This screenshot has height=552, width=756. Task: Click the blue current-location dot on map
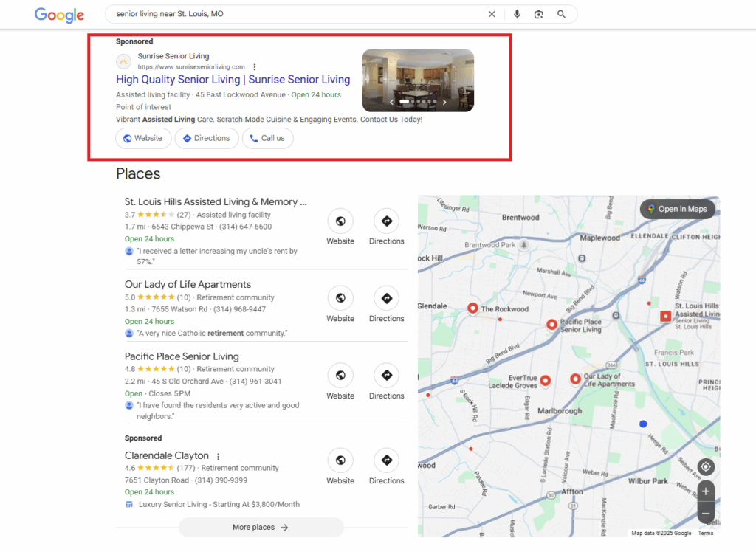[x=643, y=424]
